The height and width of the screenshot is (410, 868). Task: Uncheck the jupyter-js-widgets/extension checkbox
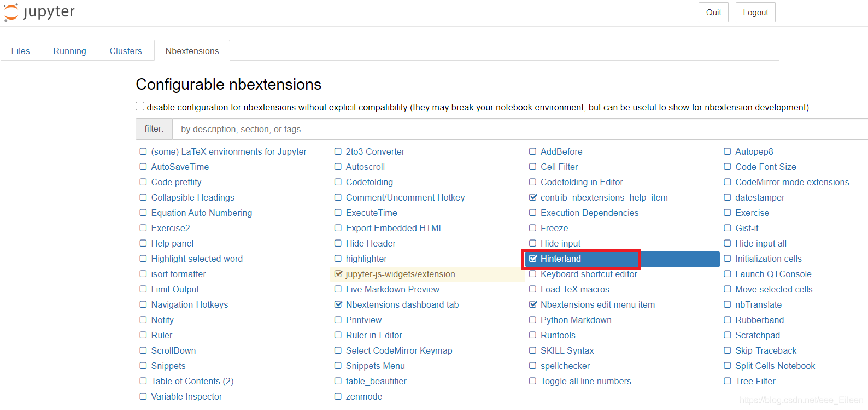click(x=338, y=274)
